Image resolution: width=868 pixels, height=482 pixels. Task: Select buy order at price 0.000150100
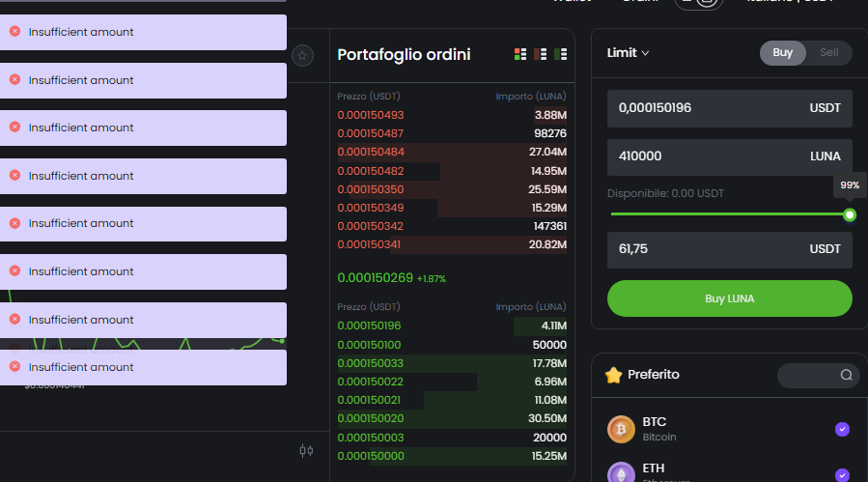click(x=452, y=345)
